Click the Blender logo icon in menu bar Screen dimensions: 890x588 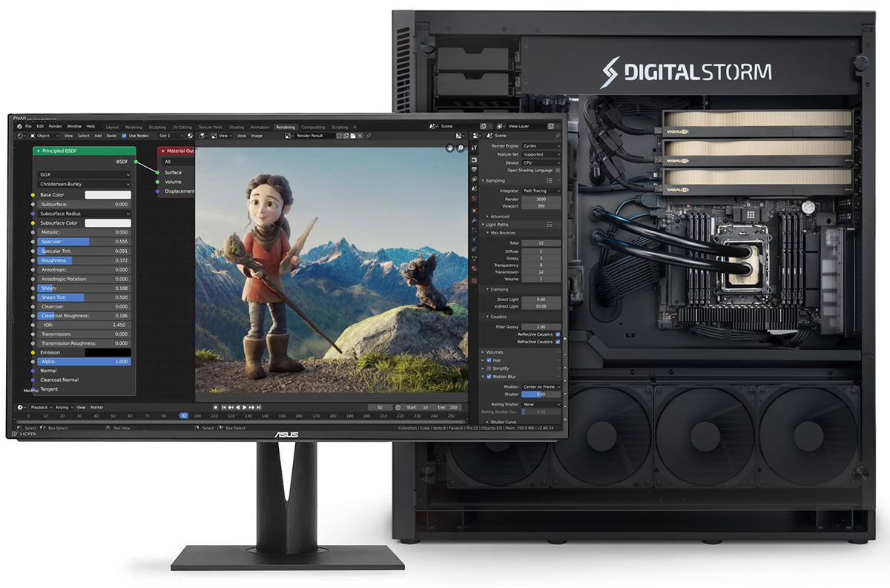19,126
